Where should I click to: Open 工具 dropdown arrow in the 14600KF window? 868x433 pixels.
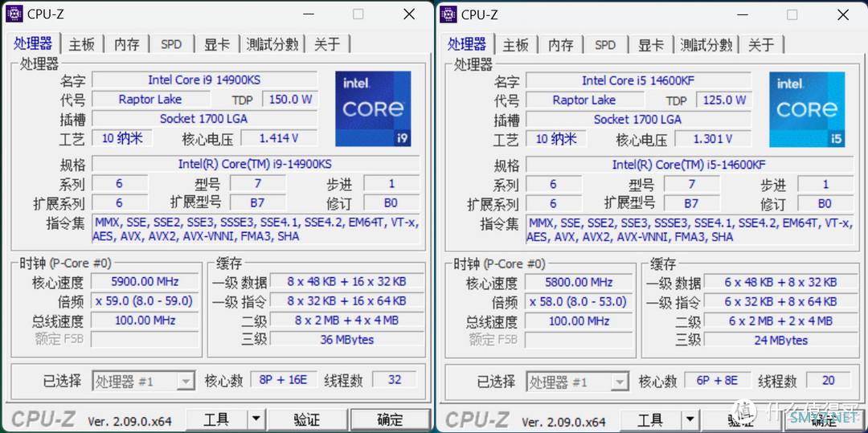pos(690,419)
